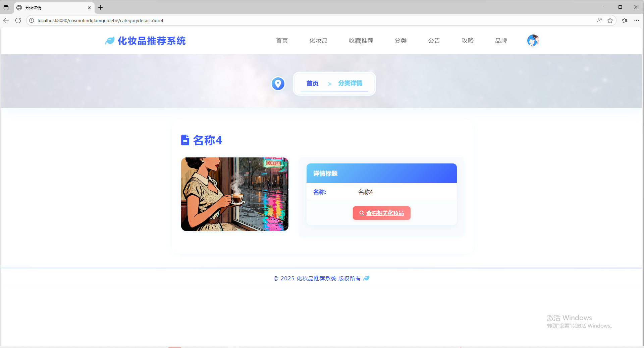Open the user avatar in the navbar
The image size is (644, 348).
pos(533,41)
